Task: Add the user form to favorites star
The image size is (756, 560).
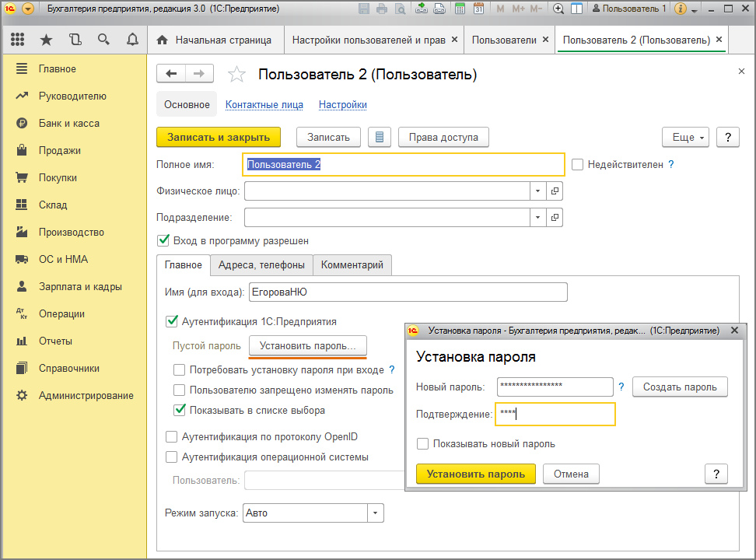Action: point(236,75)
